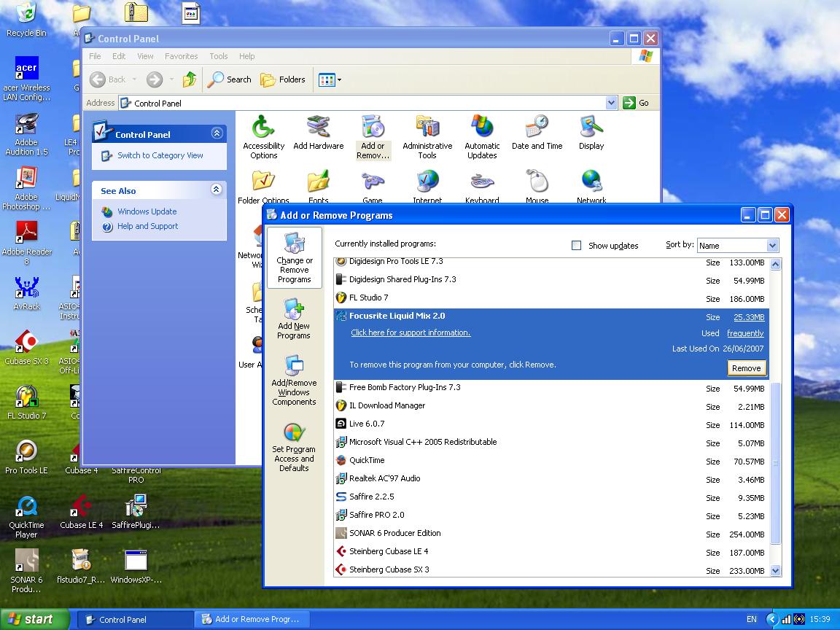Open Help and Support link
Viewport: 840px width, 630px height.
[x=148, y=226]
